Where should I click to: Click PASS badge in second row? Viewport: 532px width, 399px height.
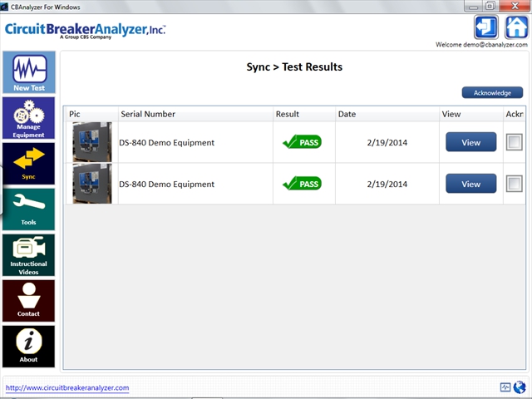(302, 184)
